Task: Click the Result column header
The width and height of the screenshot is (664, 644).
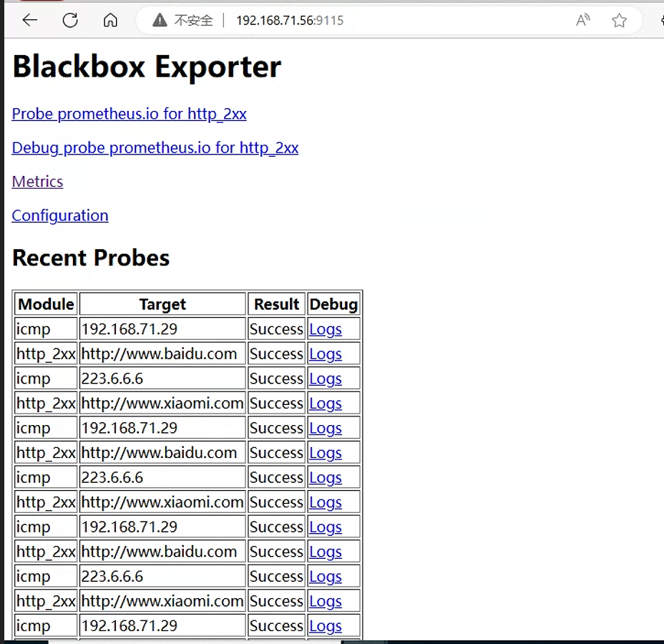Action: tap(276, 304)
